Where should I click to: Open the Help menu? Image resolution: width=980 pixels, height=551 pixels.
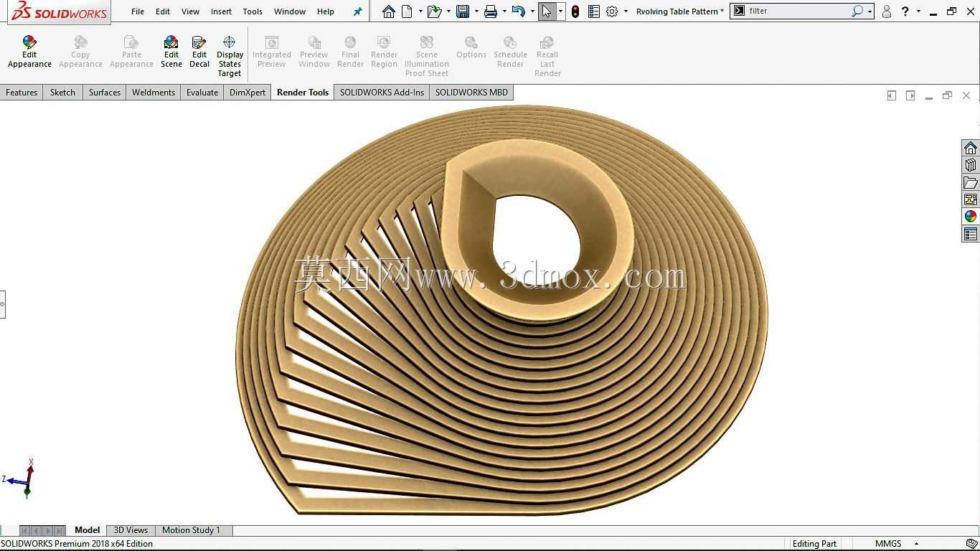[326, 11]
